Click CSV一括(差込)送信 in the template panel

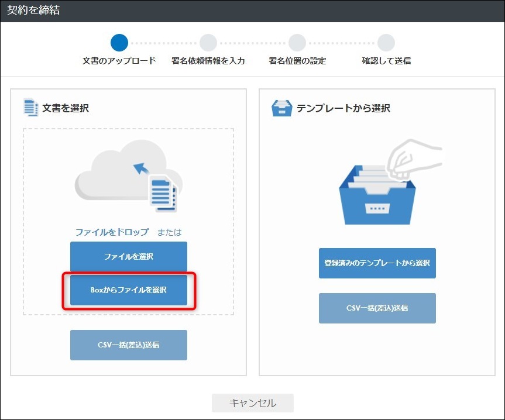pos(377,308)
